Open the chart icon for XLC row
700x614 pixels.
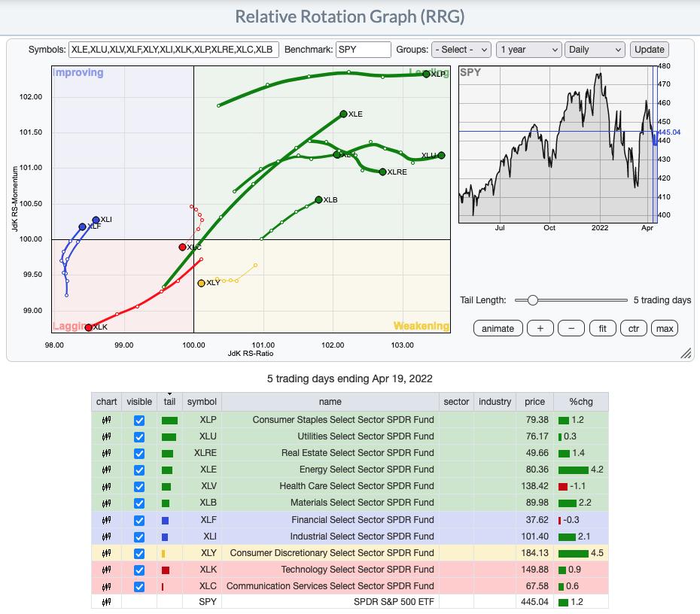point(106,586)
